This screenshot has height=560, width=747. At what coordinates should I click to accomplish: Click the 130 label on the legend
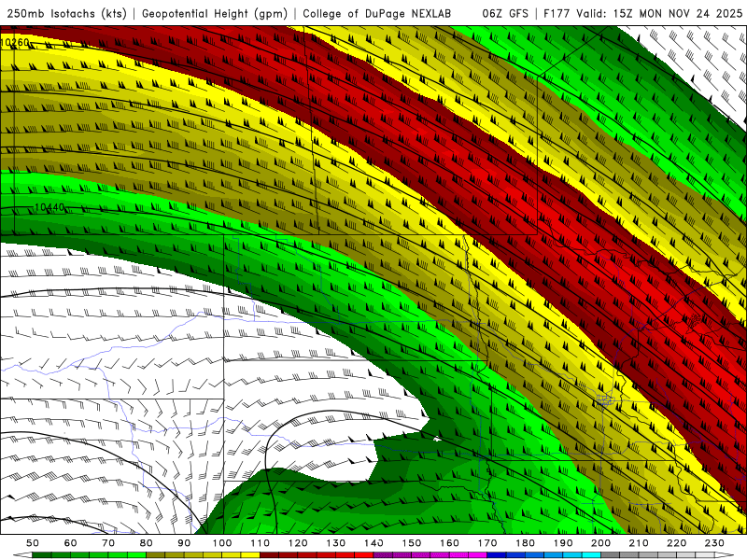(336, 543)
